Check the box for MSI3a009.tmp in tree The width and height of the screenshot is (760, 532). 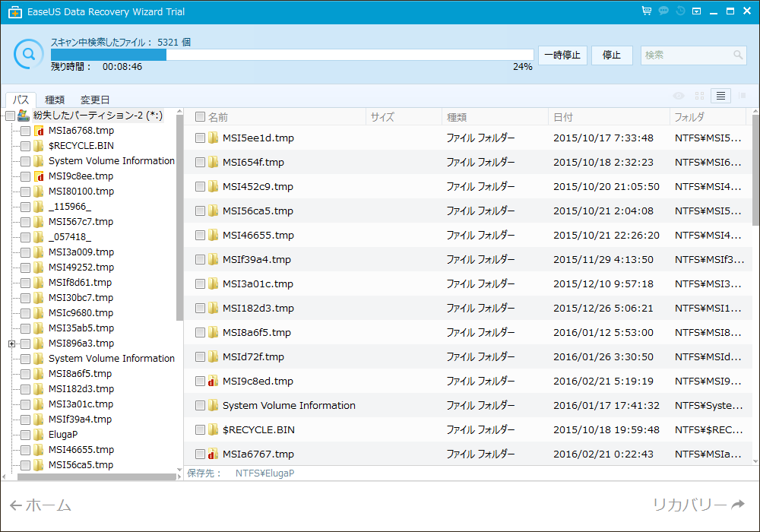click(x=26, y=252)
